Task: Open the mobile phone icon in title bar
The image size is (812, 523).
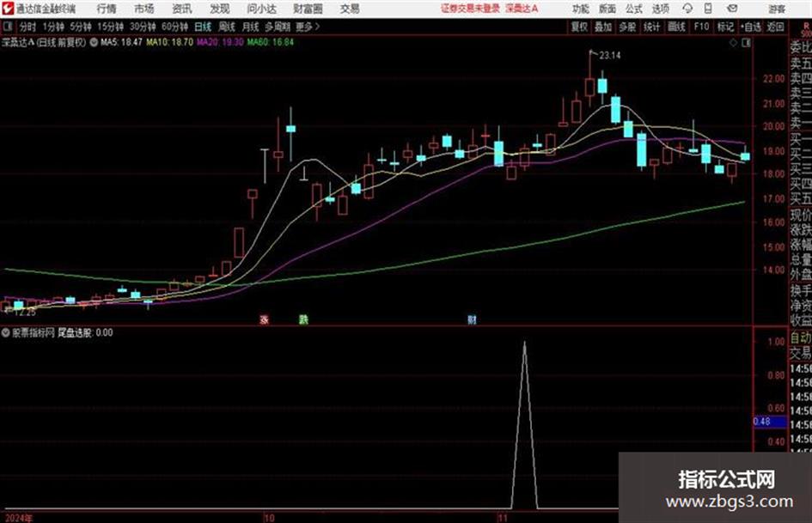Action: coord(708,9)
